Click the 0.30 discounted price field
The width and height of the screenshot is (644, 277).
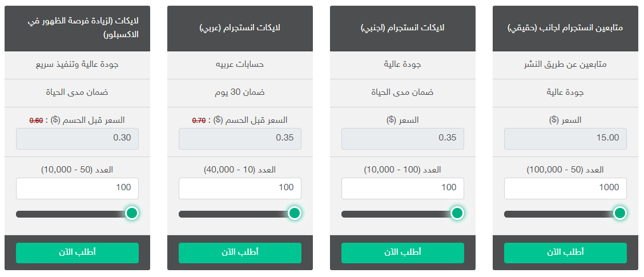[77, 139]
